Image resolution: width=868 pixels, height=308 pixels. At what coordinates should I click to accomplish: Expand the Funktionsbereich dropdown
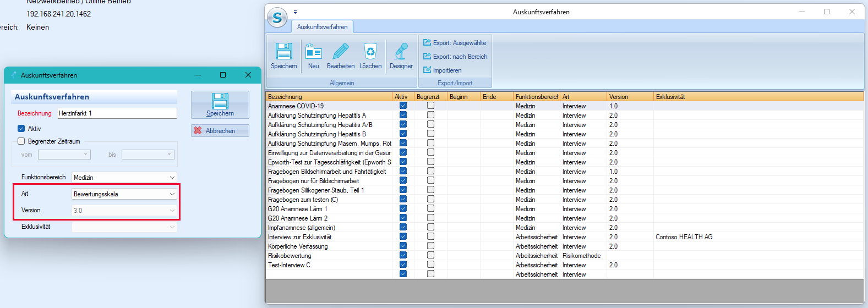172,178
